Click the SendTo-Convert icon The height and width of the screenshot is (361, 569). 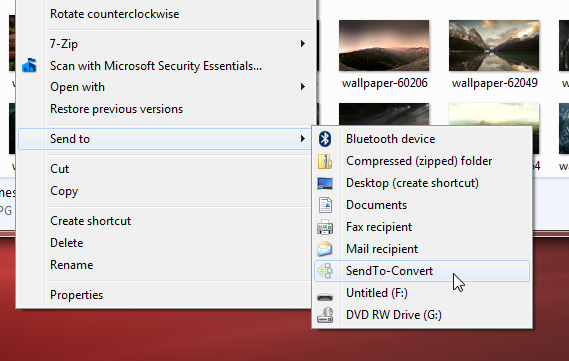coord(325,271)
